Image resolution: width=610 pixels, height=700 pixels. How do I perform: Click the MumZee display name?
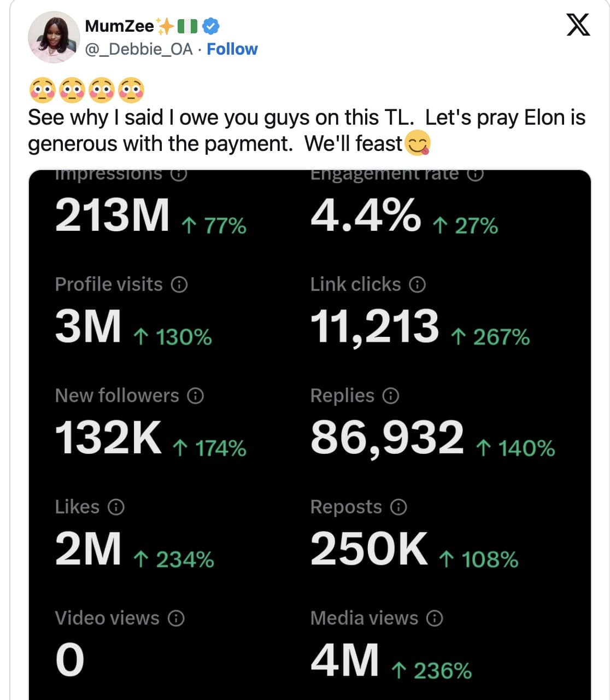118,25
